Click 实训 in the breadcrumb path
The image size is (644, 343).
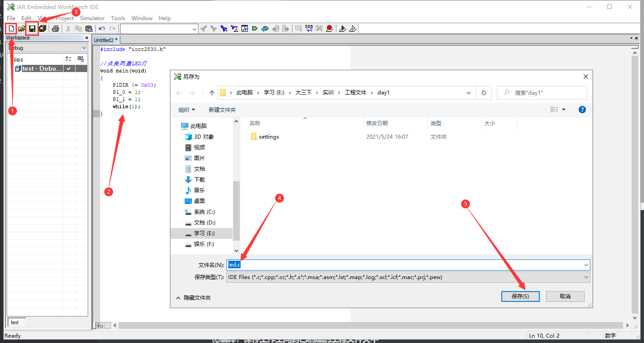328,93
